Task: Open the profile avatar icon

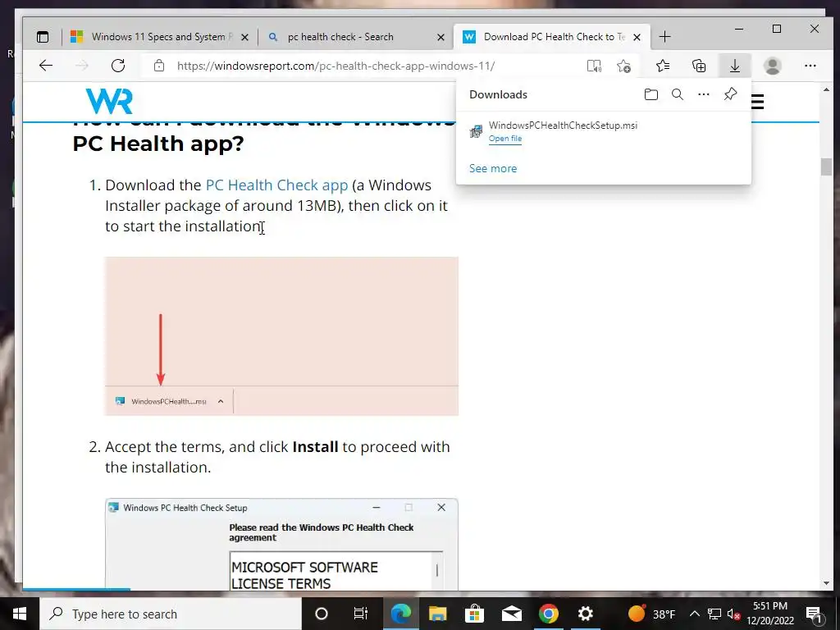Action: point(773,66)
